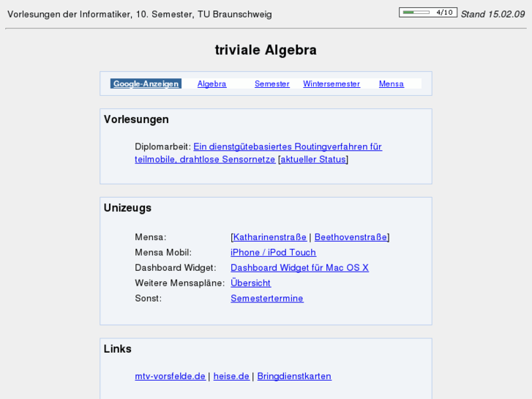Open the Semestertermine link
Image resolution: width=532 pixels, height=399 pixels.
click(x=267, y=299)
